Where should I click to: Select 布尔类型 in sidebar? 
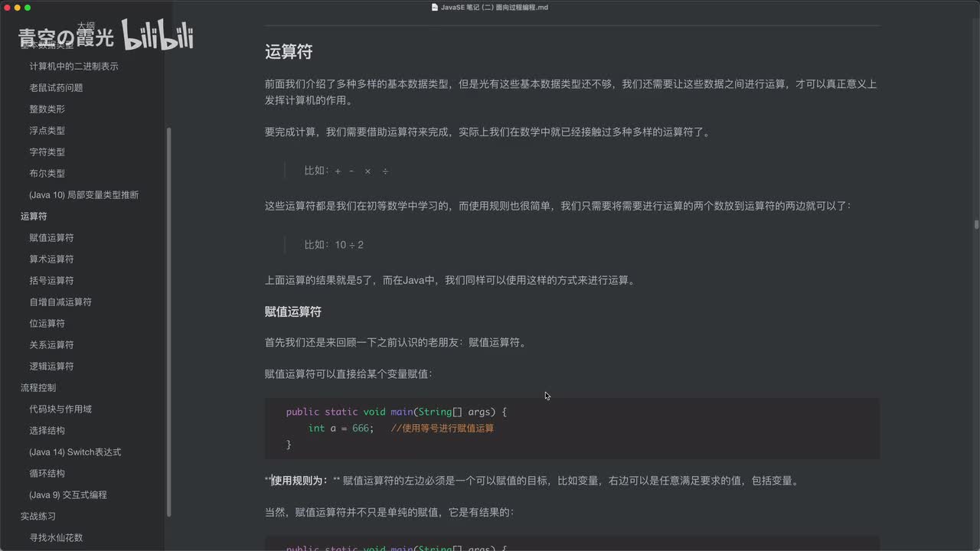pos(47,174)
